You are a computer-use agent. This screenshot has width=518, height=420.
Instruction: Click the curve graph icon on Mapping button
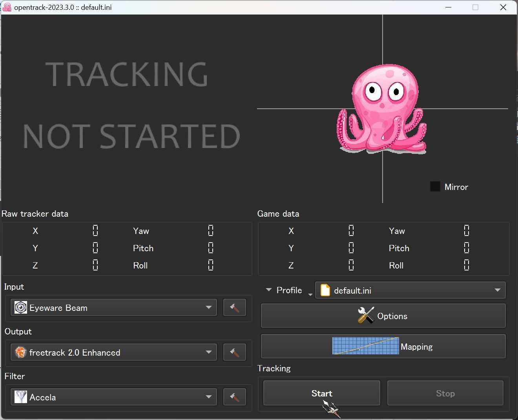coord(365,346)
